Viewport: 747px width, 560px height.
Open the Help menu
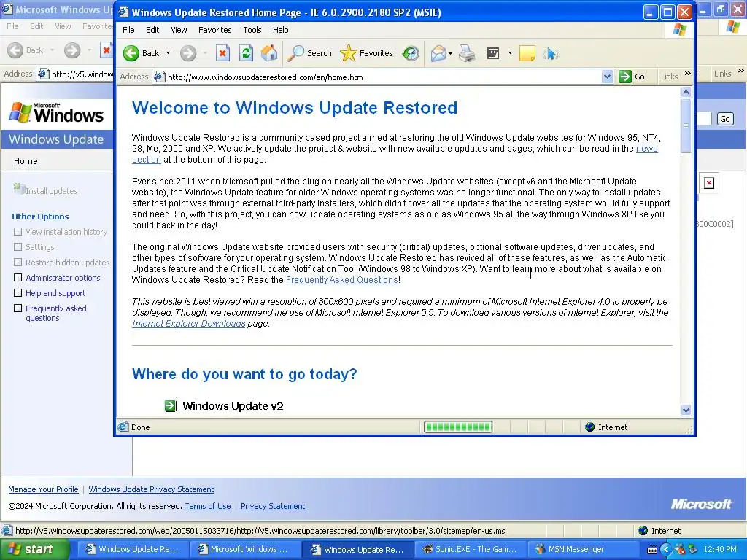(281, 29)
